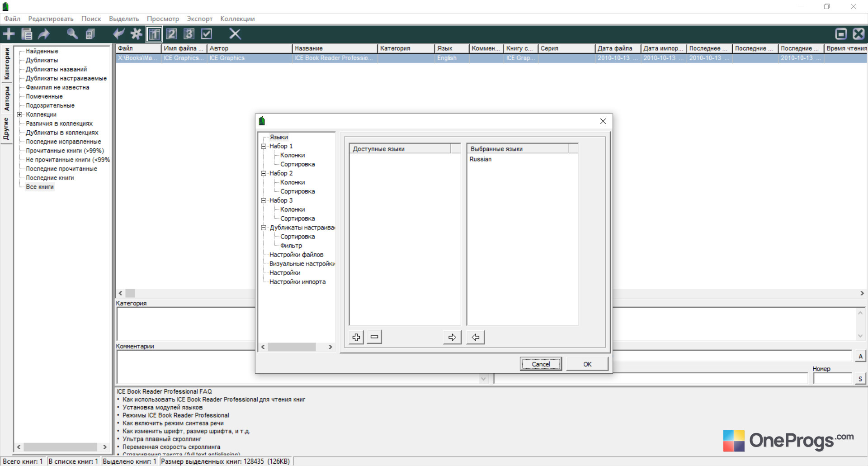868x466 pixels.
Task: Select Последние прочитанные in left tree
Action: coord(61,169)
